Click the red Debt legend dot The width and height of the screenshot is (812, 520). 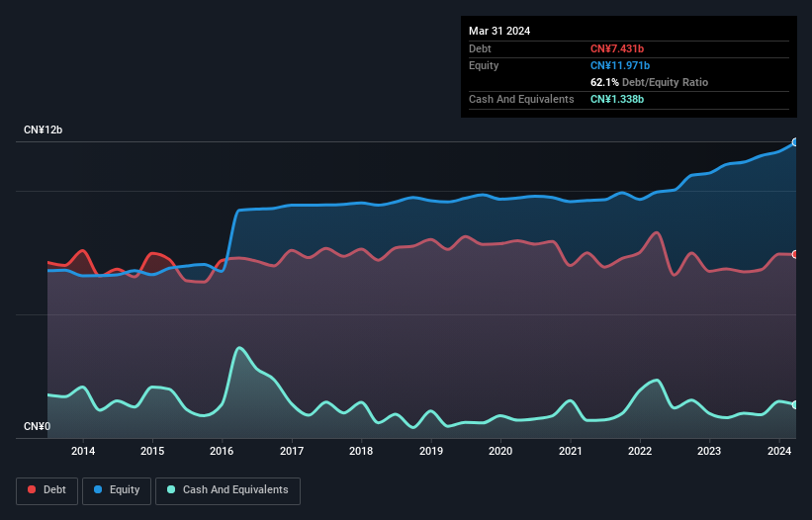click(32, 489)
